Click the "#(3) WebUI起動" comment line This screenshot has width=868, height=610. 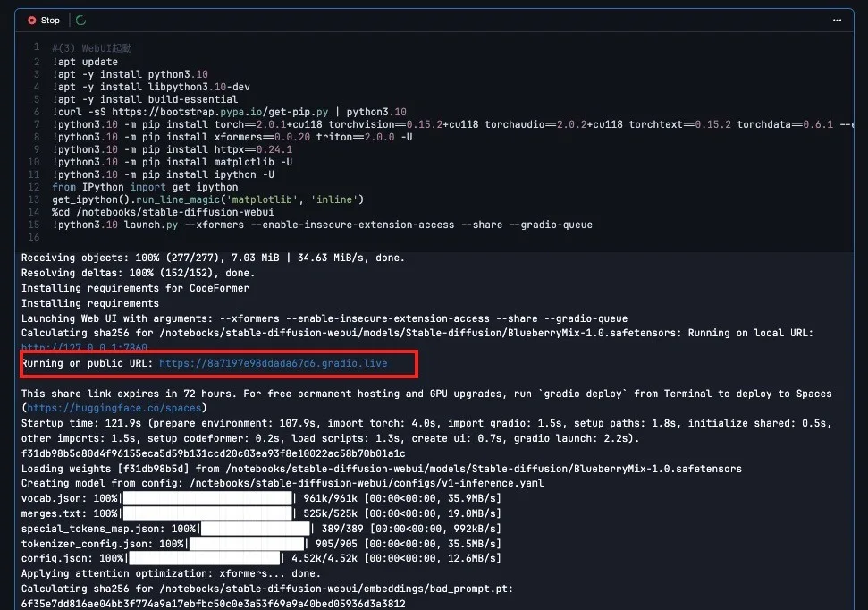coord(92,48)
